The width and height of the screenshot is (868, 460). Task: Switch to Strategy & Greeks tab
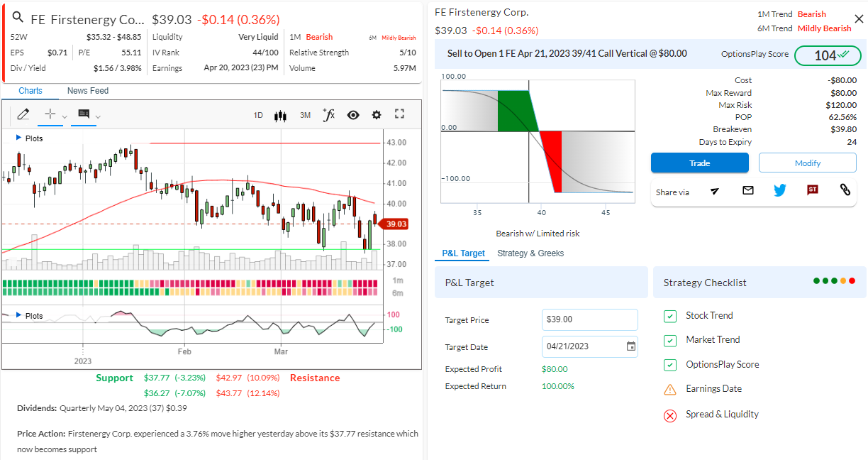tap(530, 253)
